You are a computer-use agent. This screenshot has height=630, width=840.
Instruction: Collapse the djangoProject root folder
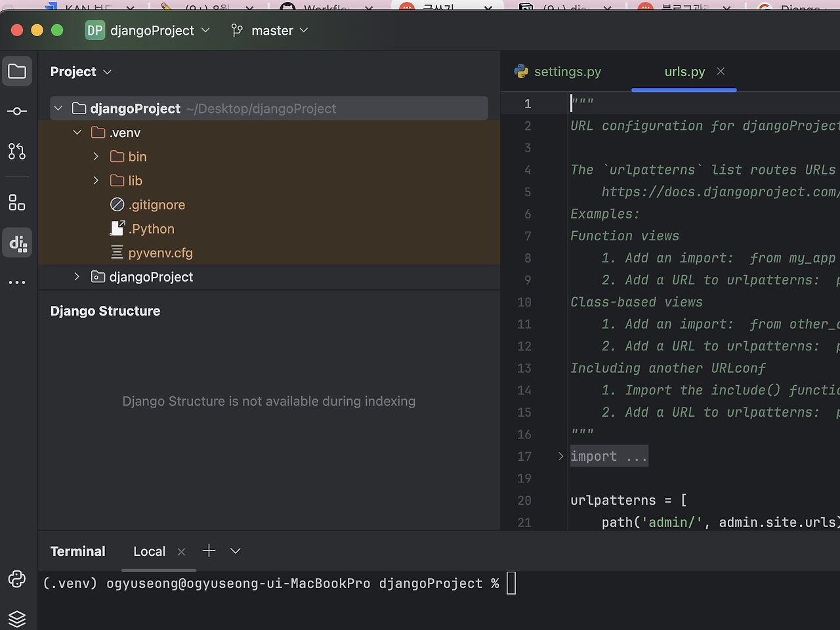[x=58, y=108]
